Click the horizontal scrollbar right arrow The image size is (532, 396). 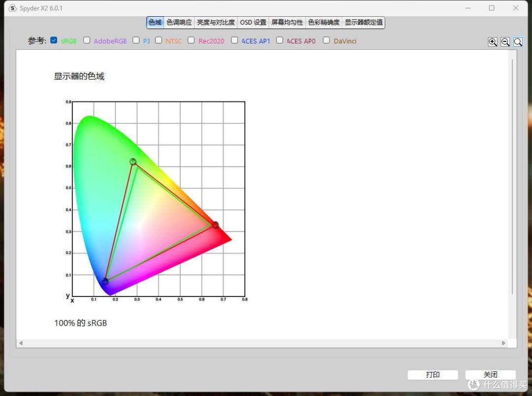(504, 343)
